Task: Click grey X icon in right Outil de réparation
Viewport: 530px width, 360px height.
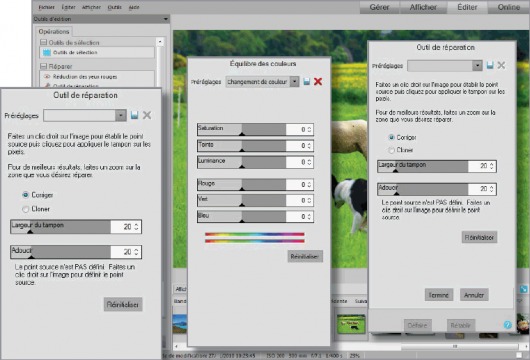Action: pyautogui.click(x=501, y=65)
